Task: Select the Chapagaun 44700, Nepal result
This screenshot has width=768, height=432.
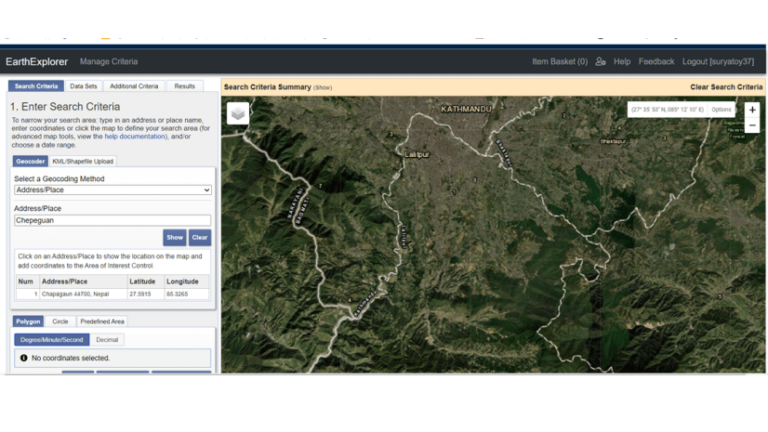Action: click(x=75, y=294)
